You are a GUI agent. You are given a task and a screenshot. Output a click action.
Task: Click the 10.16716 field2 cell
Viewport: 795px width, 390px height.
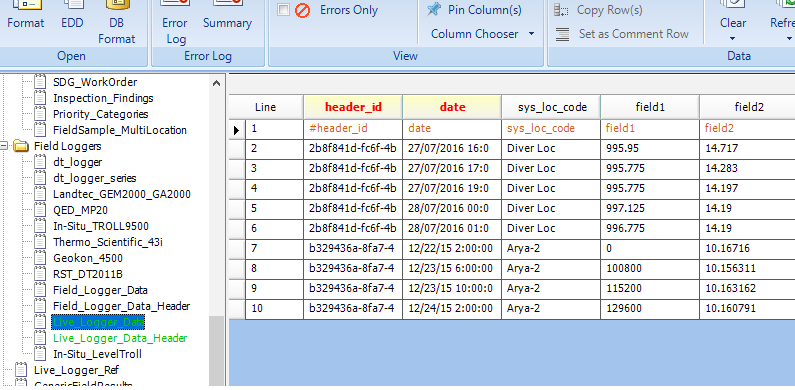[747, 249]
